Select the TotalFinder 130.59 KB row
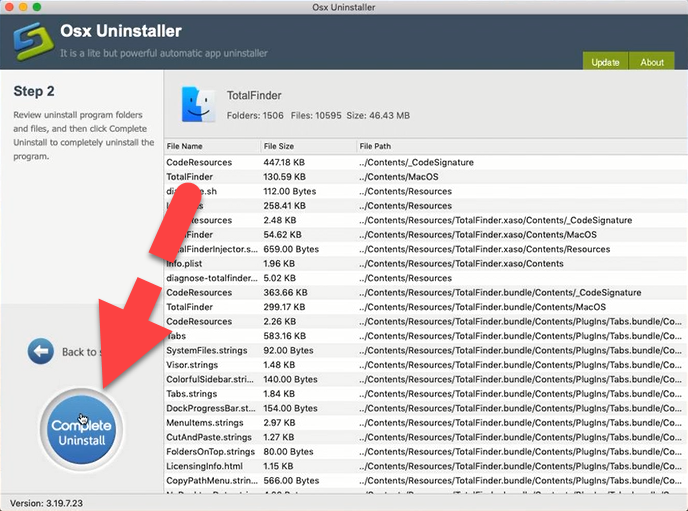Screen dimensions: 688x511 (x=426, y=177)
